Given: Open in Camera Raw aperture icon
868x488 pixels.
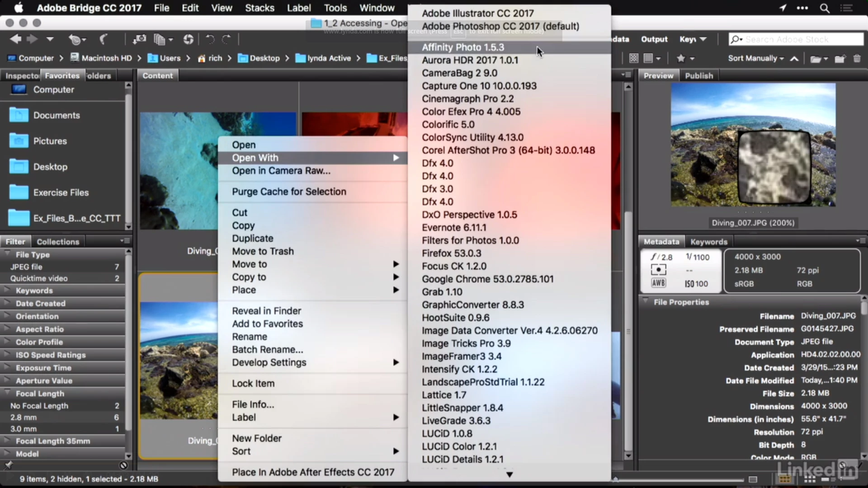Looking at the screenshot, I should click(x=188, y=39).
